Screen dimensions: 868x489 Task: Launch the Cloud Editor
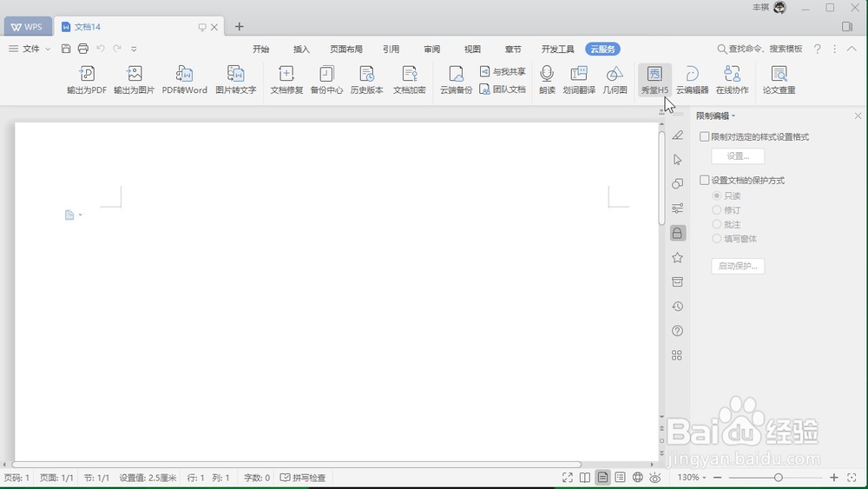point(692,79)
